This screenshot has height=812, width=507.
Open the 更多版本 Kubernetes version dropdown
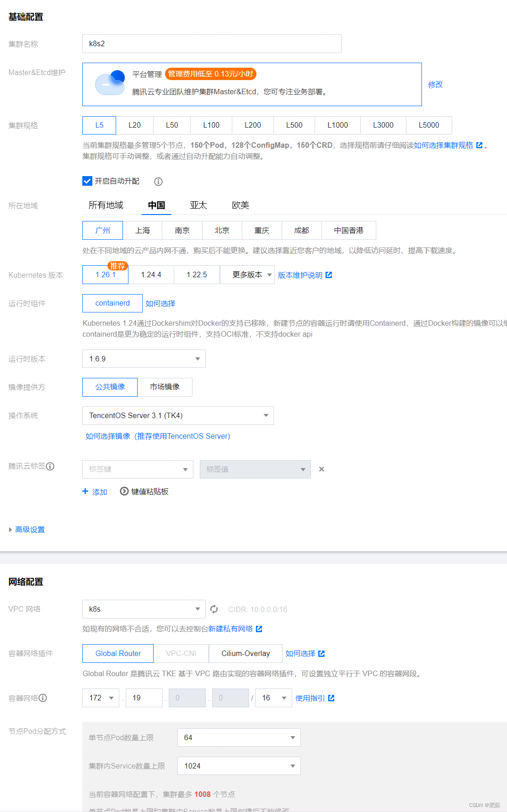pyautogui.click(x=247, y=275)
